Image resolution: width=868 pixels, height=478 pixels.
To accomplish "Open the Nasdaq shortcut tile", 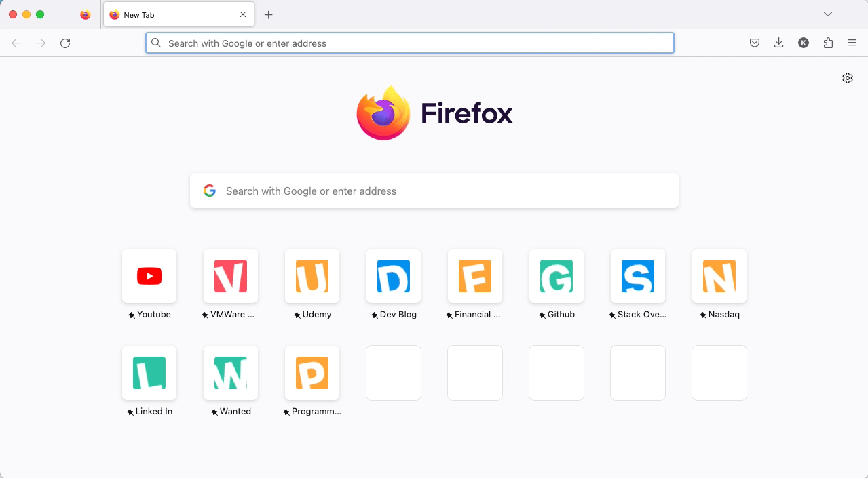I will [719, 276].
